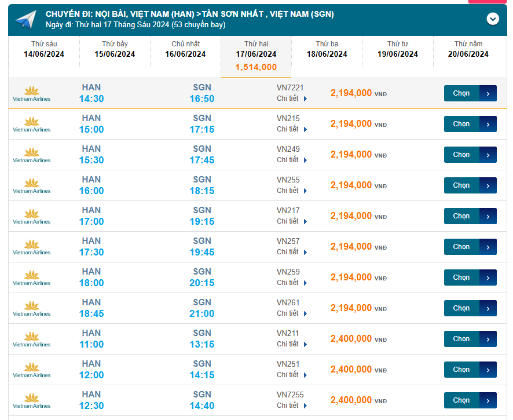Click the 2,400,000 VND price of VN7255
The width and height of the screenshot is (513, 420).
click(x=351, y=400)
